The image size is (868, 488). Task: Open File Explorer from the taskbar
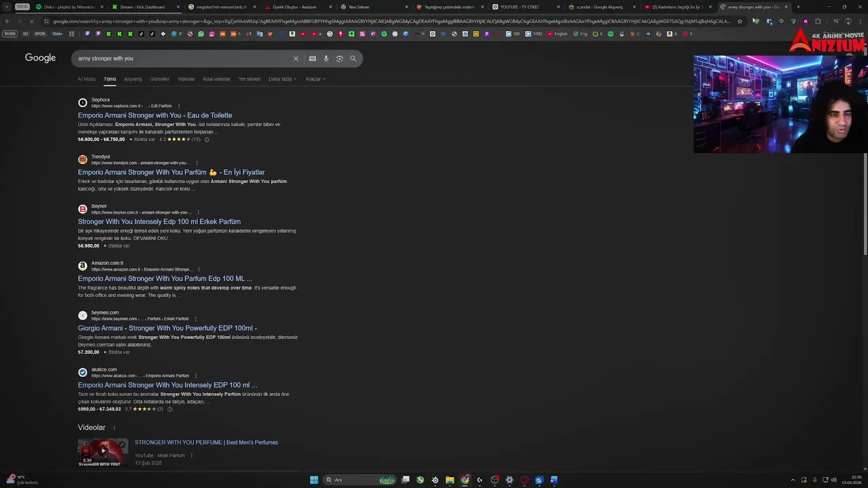coord(450,480)
